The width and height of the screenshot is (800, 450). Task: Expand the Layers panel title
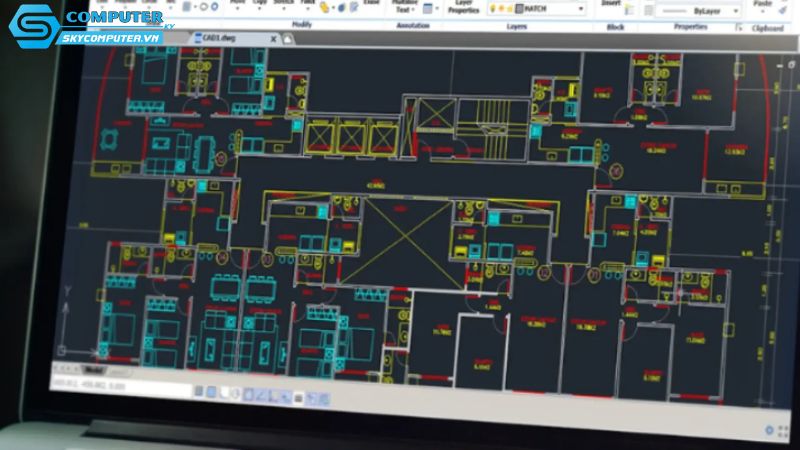[516, 26]
